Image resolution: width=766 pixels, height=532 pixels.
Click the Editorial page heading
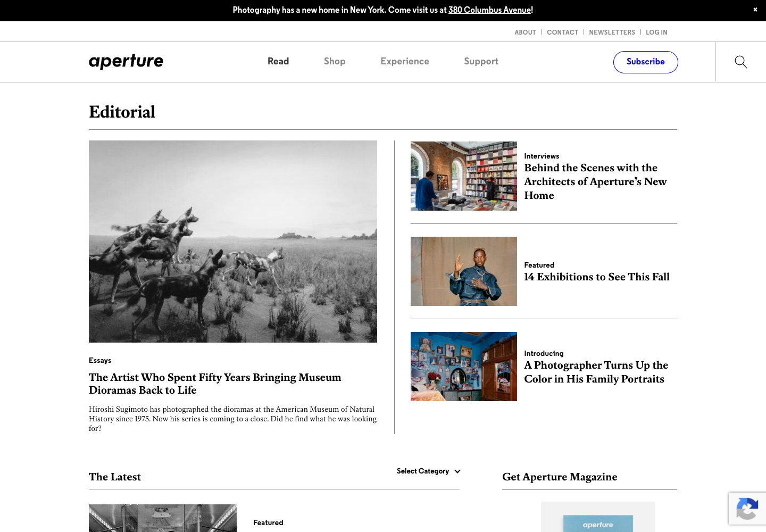[x=122, y=112]
